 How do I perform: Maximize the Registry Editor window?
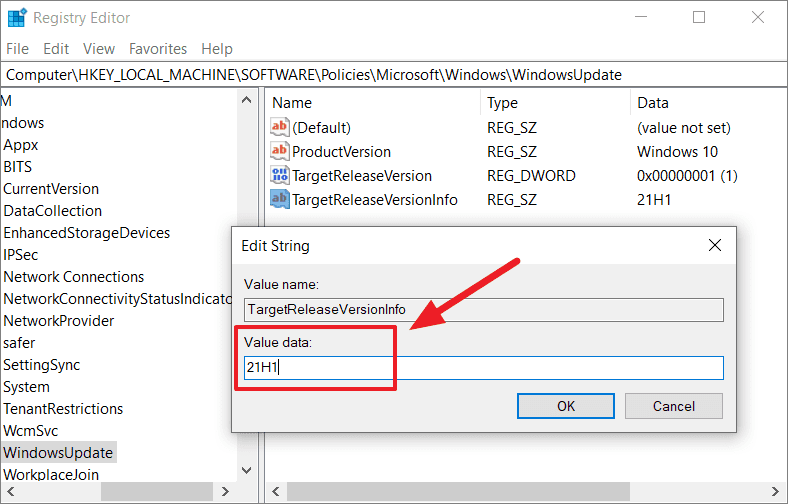click(699, 17)
